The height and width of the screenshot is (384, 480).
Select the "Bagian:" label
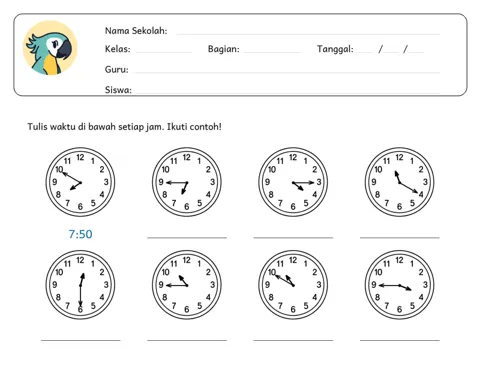point(224,49)
